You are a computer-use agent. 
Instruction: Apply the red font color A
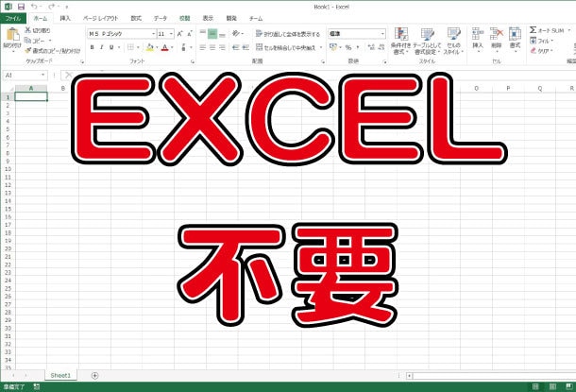(x=165, y=47)
